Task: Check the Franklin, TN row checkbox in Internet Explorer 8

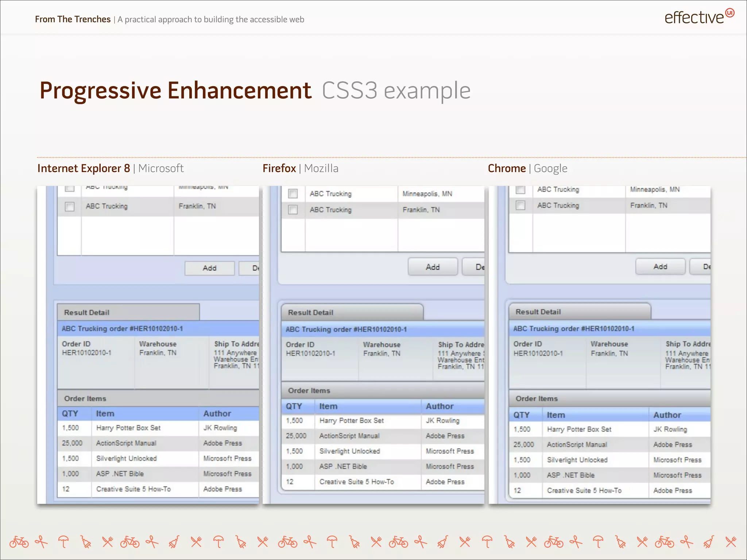Action: point(70,206)
